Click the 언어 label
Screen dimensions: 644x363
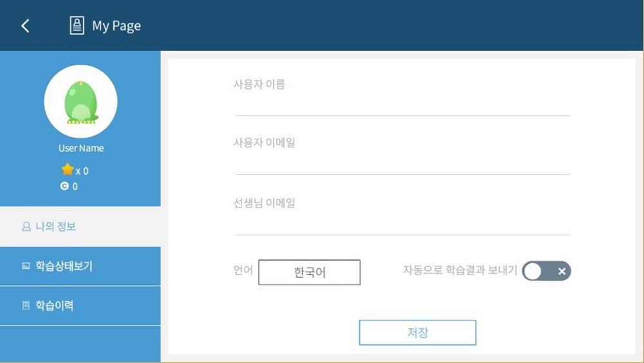[x=243, y=270]
